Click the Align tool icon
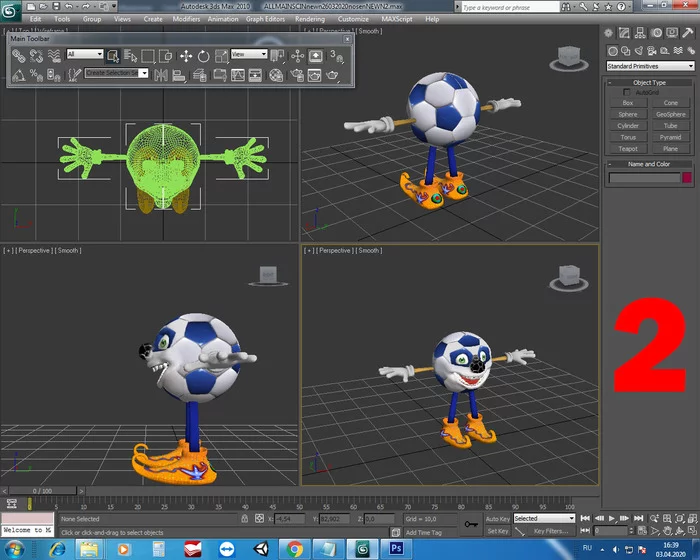 [x=179, y=75]
